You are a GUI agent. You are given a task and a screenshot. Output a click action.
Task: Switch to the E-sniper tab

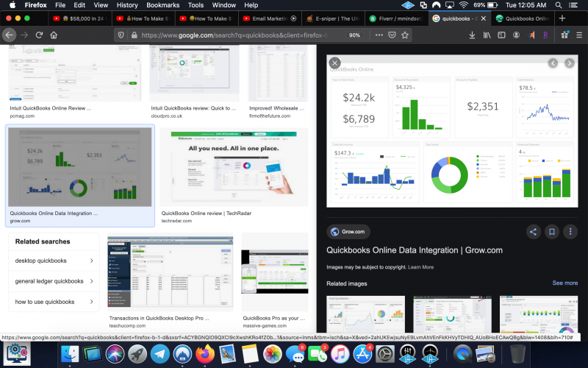pos(333,18)
